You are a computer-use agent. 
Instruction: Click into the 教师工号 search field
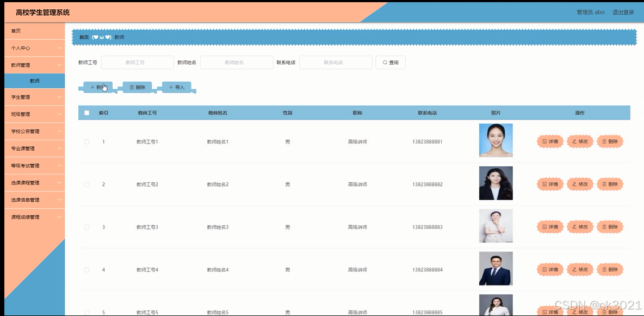click(x=138, y=63)
